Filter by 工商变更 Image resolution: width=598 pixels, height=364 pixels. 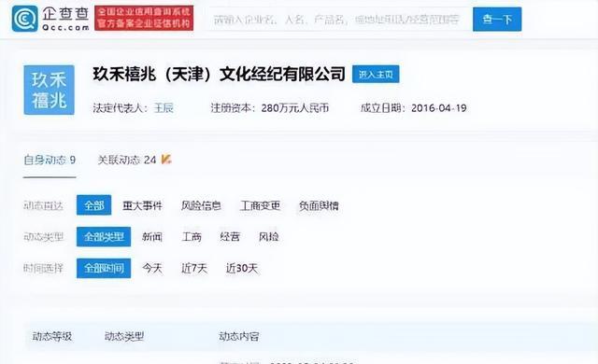[260, 206]
